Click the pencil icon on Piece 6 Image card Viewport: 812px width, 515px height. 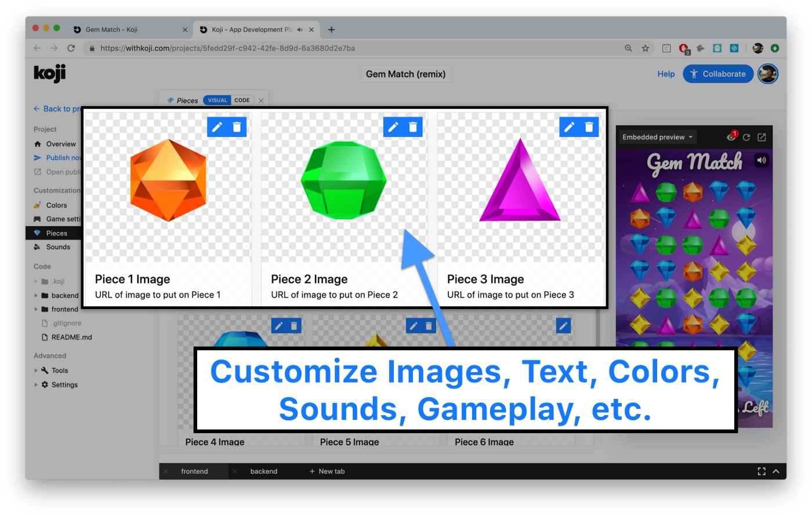[563, 326]
